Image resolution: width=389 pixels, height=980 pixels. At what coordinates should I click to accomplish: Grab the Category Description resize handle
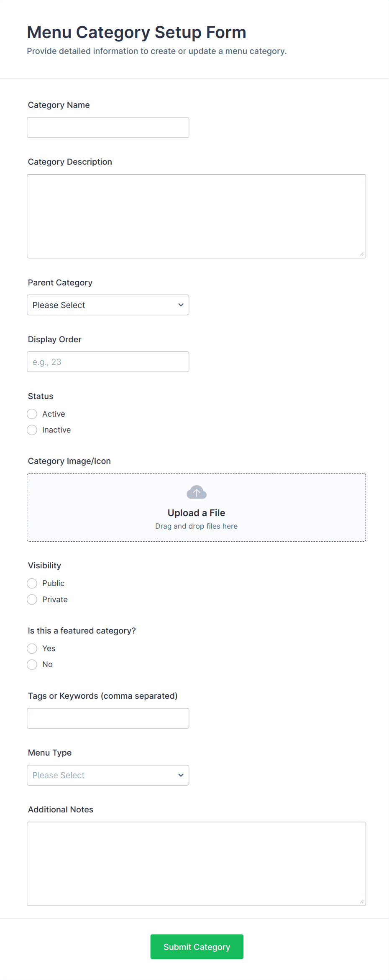coord(362,254)
